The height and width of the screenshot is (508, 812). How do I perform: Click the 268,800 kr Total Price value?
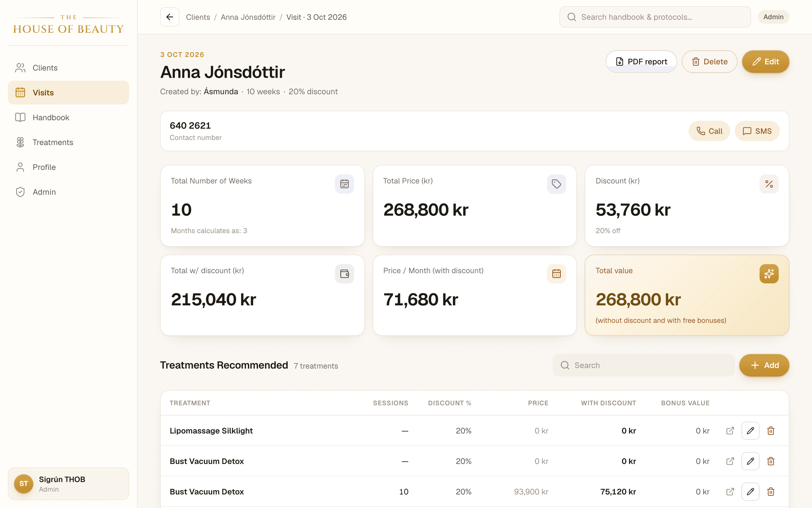click(426, 210)
